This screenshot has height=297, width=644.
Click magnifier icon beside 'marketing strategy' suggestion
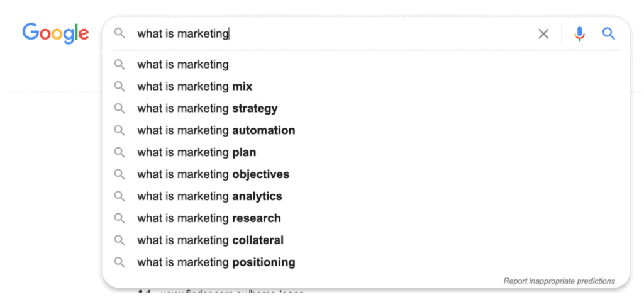coord(119,108)
